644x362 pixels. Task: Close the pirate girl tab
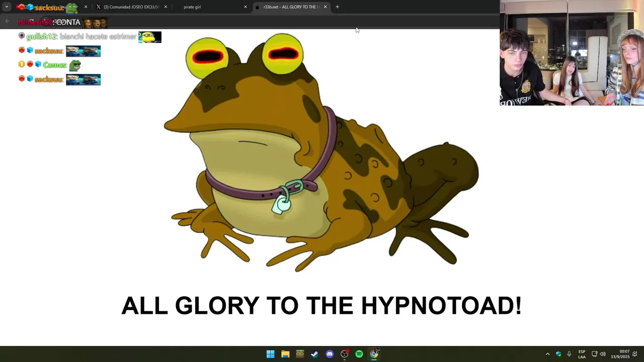point(246,7)
